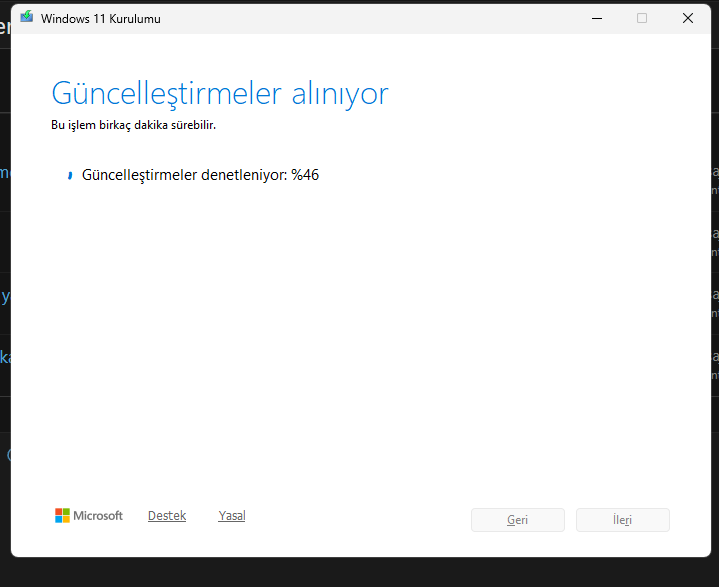
Task: Open the Yasal legal link
Action: pyautogui.click(x=232, y=515)
